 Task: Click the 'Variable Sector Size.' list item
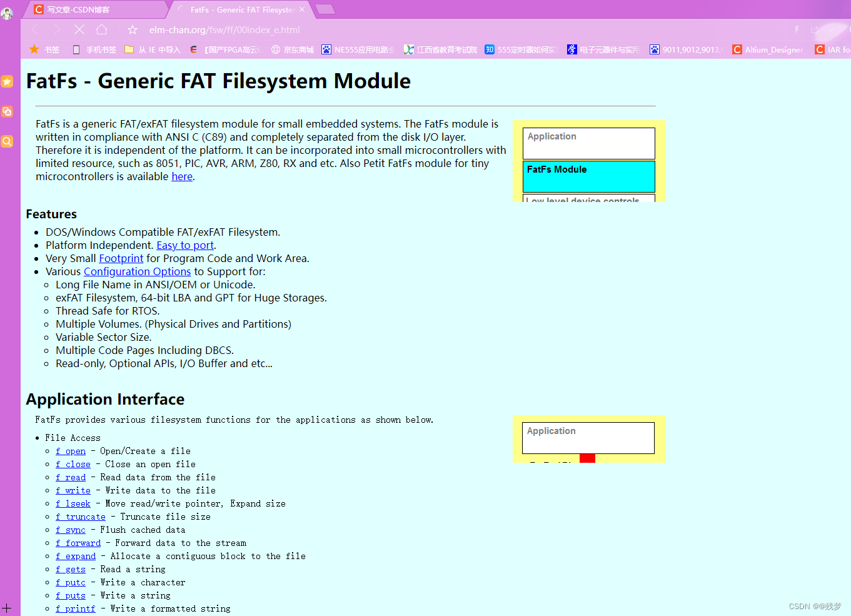point(103,337)
